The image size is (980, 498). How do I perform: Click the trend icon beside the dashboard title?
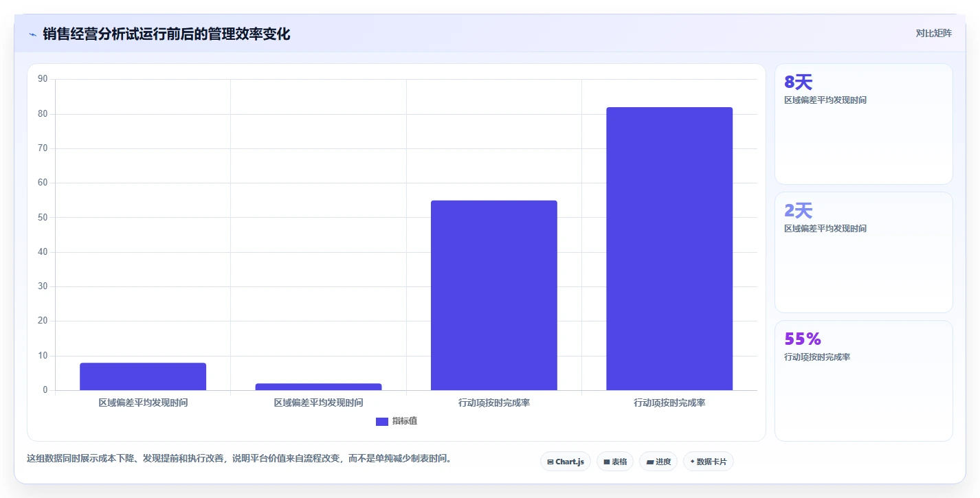click(x=32, y=34)
